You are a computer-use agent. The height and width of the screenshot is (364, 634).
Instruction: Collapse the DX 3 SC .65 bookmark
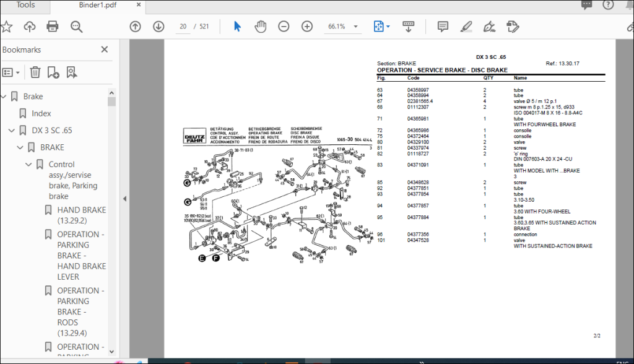11,131
